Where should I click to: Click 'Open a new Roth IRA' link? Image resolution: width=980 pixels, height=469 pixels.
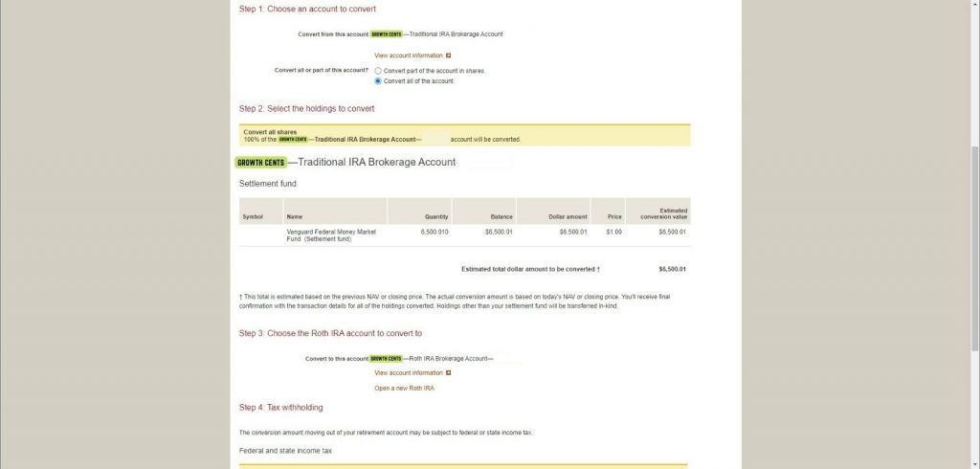point(404,389)
